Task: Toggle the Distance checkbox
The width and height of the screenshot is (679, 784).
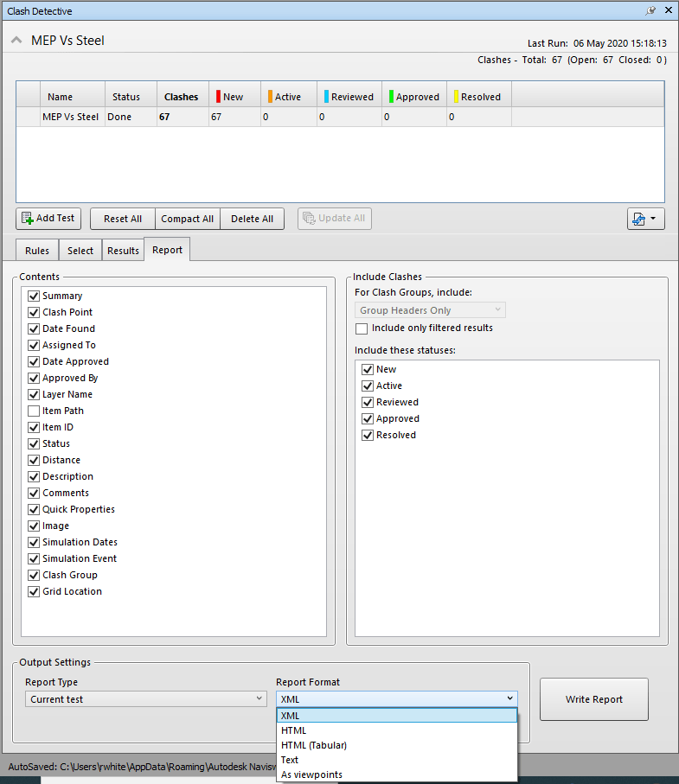Action: click(x=34, y=460)
